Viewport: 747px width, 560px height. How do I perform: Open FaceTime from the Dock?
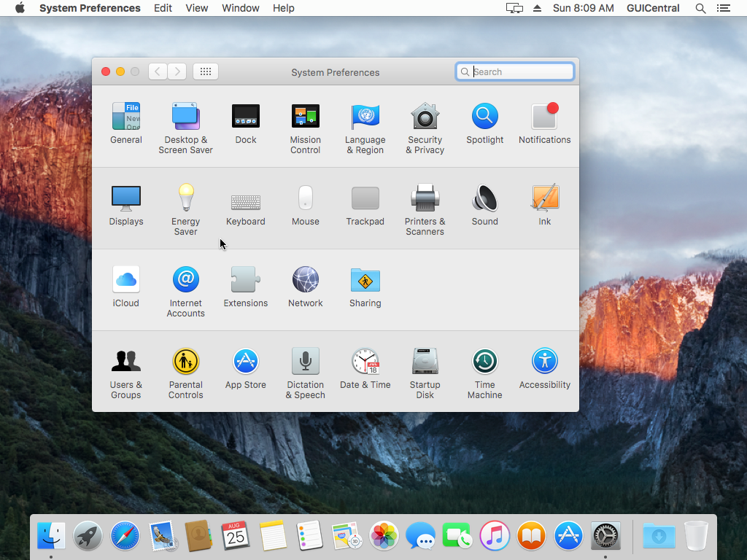pos(457,535)
